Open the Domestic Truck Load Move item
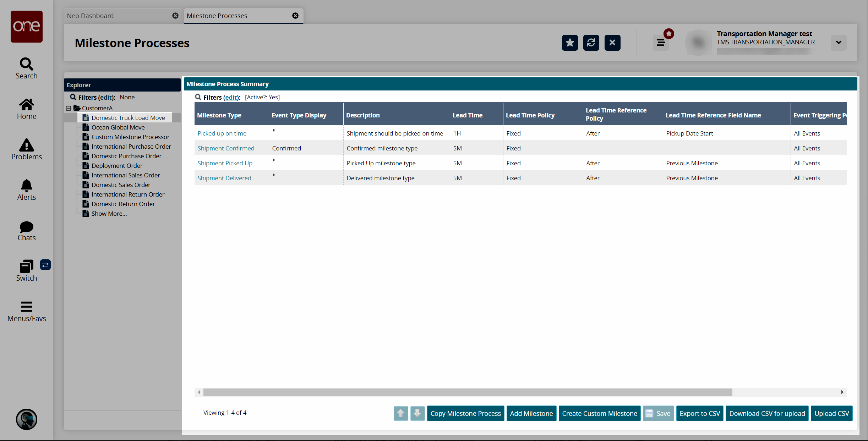The height and width of the screenshot is (441, 868). [128, 117]
